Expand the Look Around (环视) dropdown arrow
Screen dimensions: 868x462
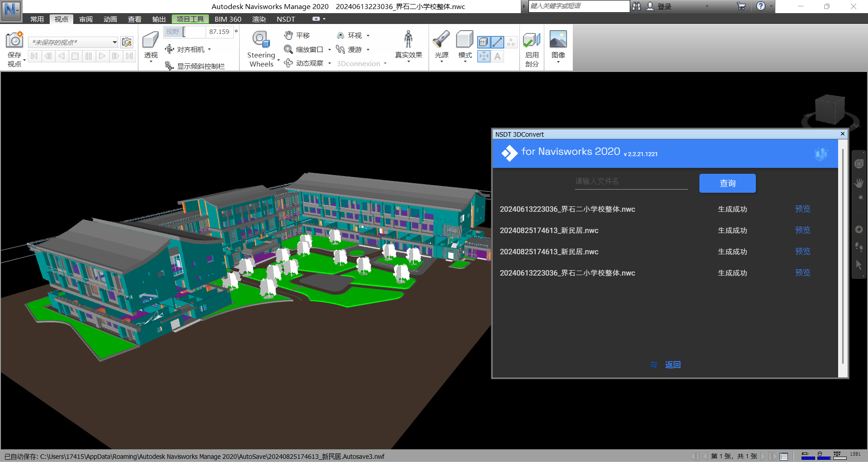(368, 35)
